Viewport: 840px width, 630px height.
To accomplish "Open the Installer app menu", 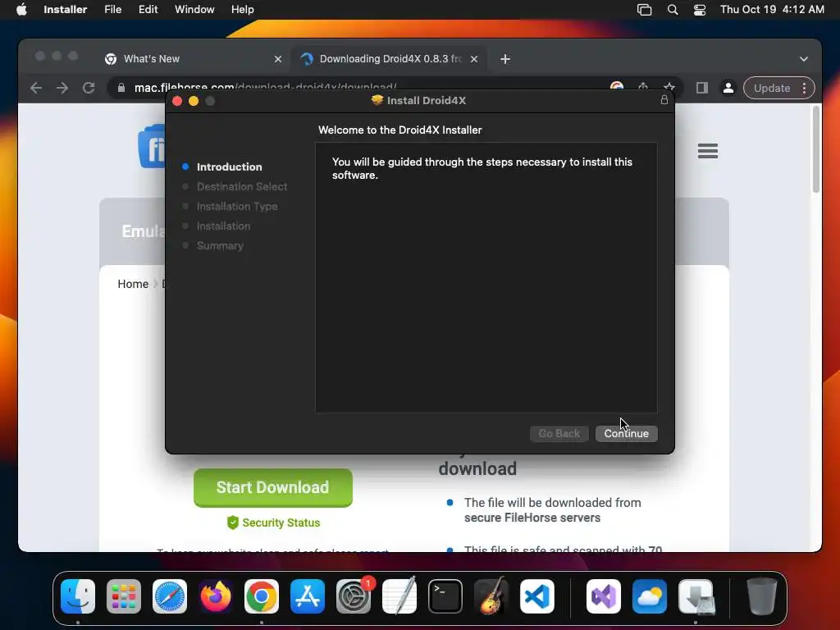I will click(x=66, y=9).
